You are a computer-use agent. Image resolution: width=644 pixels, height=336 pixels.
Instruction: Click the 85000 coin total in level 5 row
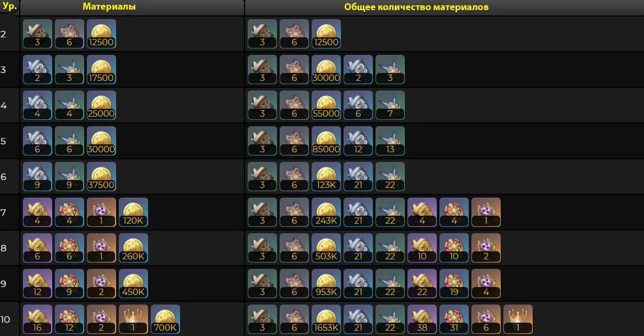(x=326, y=141)
